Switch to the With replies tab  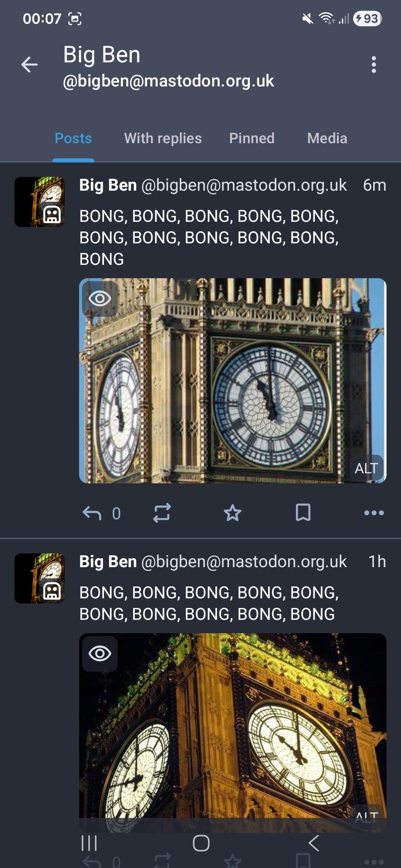163,138
